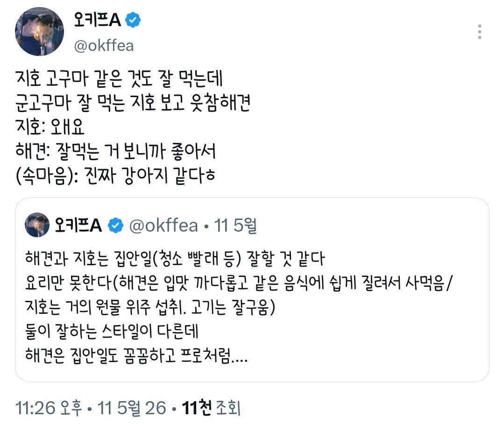Open the three-dot more options menu
The width and height of the screenshot is (504, 425).
point(479,32)
